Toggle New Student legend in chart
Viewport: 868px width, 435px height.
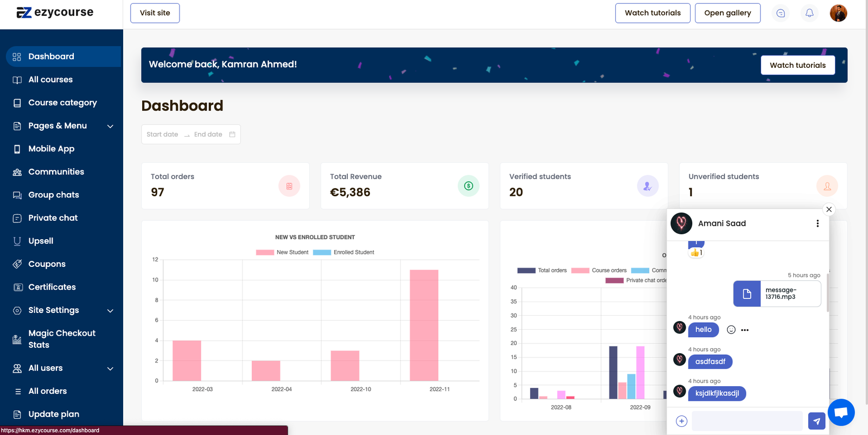click(282, 252)
